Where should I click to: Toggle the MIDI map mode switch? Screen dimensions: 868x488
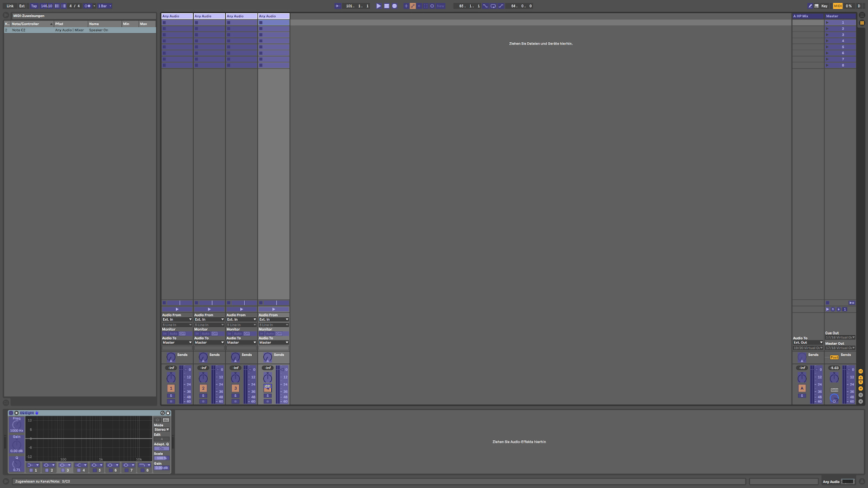[x=838, y=6]
